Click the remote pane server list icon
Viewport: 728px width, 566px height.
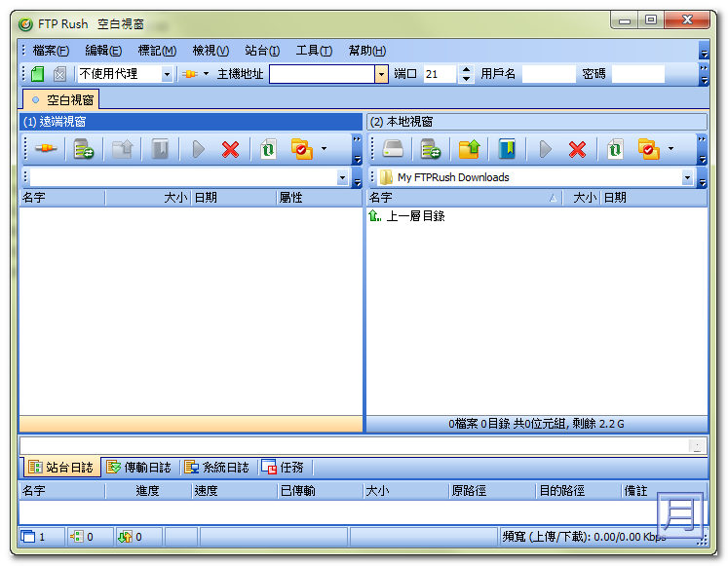tap(84, 149)
